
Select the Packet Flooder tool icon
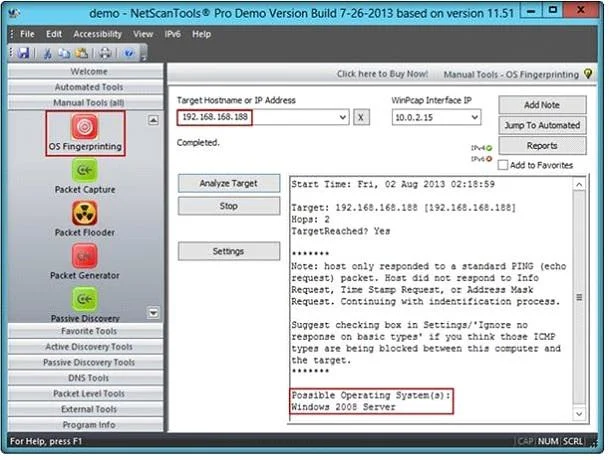tap(85, 213)
